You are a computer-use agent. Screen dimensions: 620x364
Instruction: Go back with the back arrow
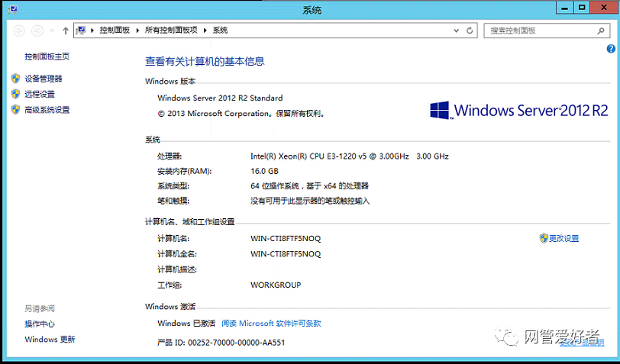coord(19,31)
